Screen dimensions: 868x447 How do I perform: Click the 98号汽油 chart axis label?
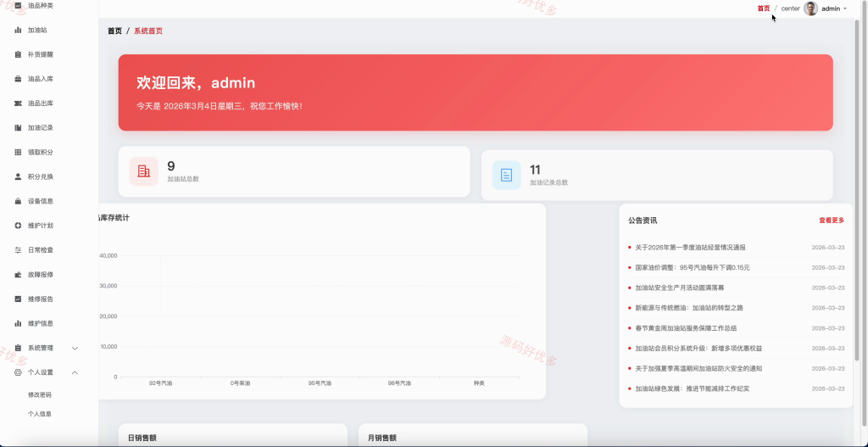400,383
